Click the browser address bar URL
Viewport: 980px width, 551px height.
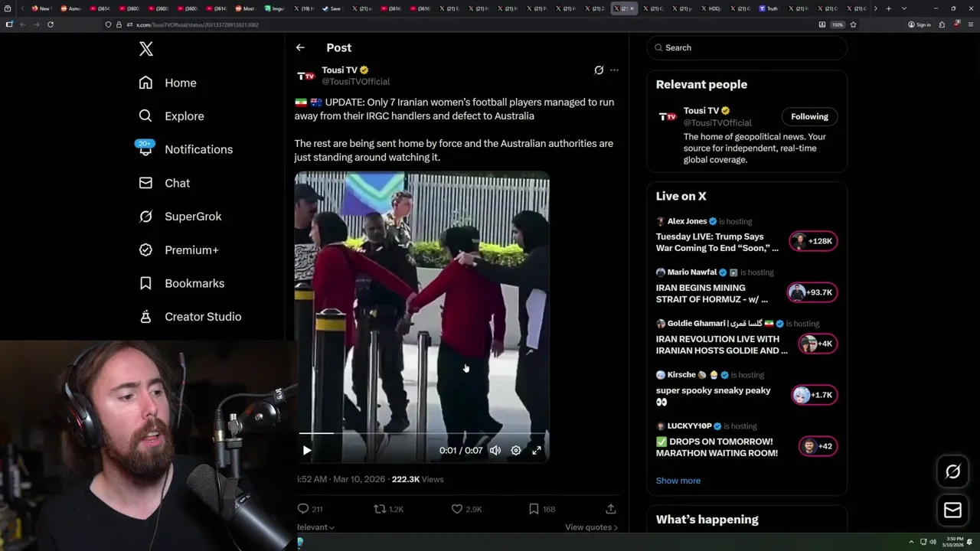[x=197, y=24]
